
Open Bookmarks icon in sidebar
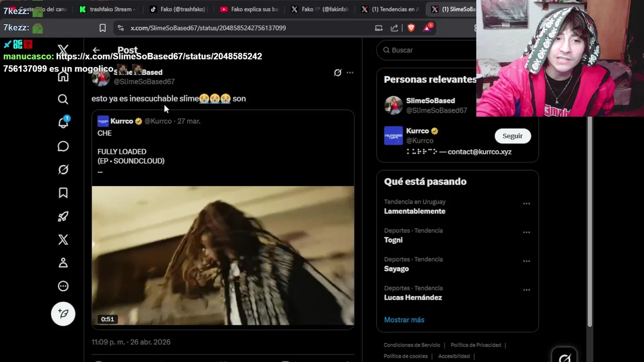(63, 193)
